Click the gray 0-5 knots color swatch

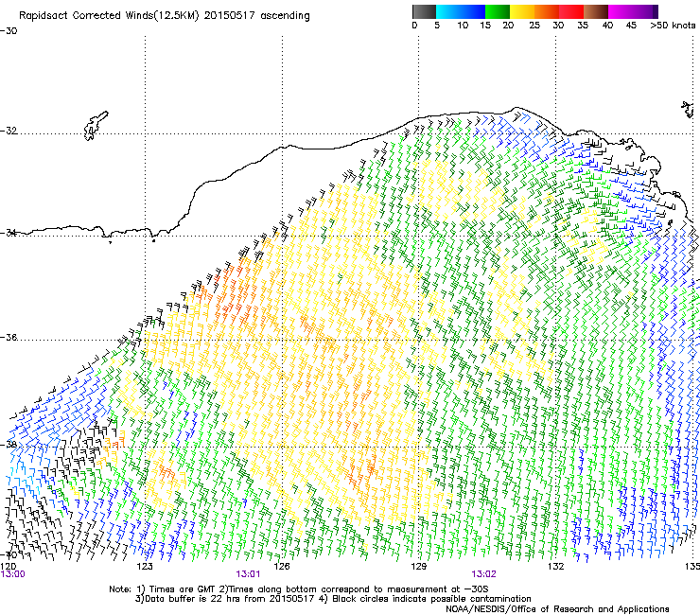(424, 11)
